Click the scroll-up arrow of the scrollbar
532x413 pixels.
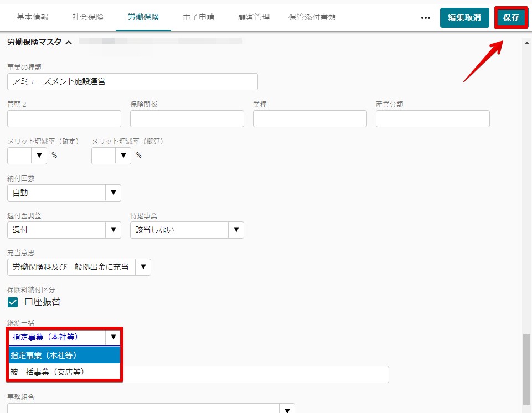click(526, 43)
